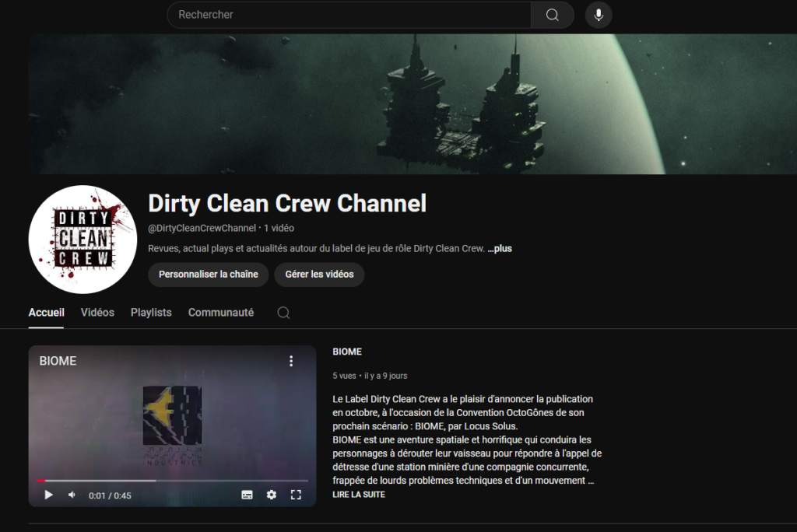Go to the Communauté tab

[221, 313]
